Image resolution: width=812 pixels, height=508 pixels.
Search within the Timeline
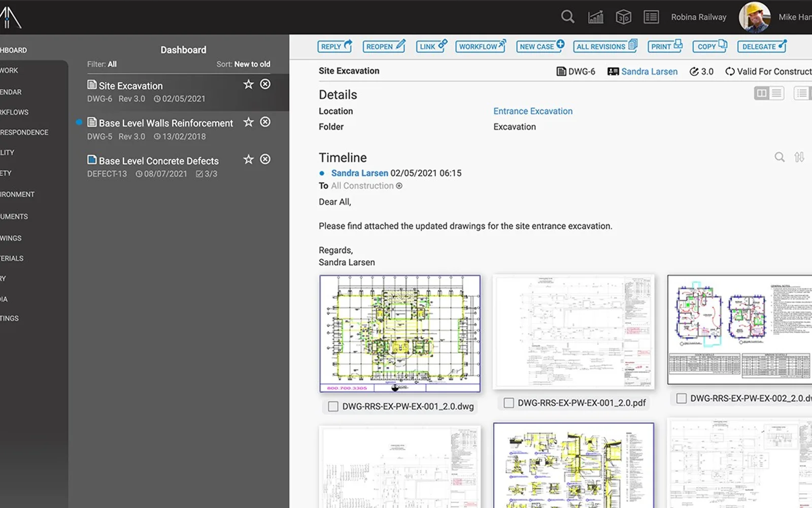(780, 157)
